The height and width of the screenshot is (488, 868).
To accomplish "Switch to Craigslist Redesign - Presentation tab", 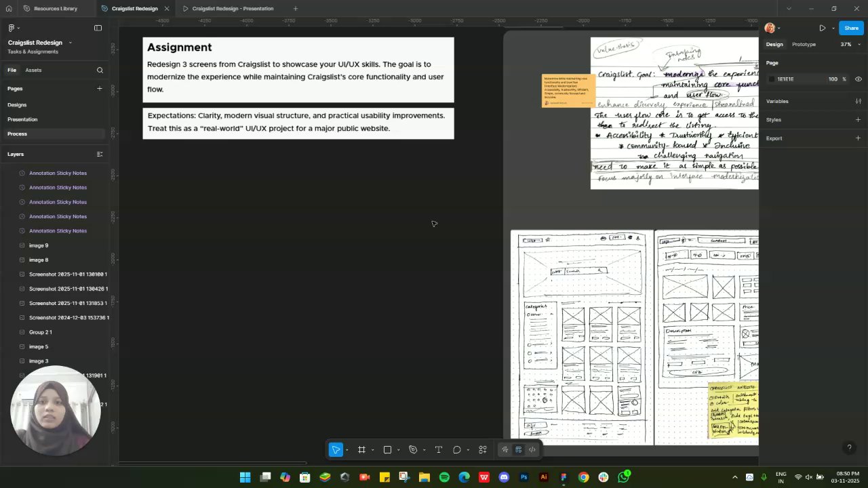I will 228,9.
